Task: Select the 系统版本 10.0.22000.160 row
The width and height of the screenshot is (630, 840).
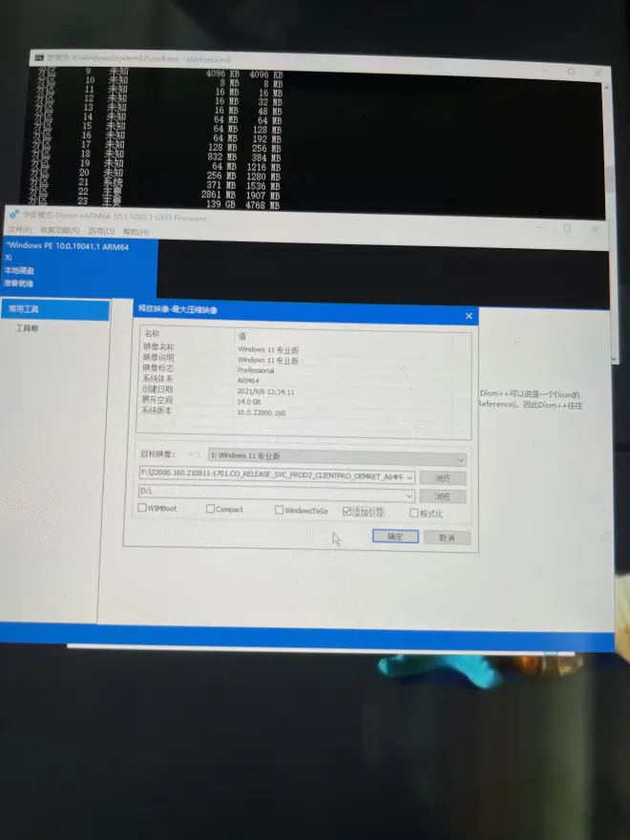Action: click(305, 411)
